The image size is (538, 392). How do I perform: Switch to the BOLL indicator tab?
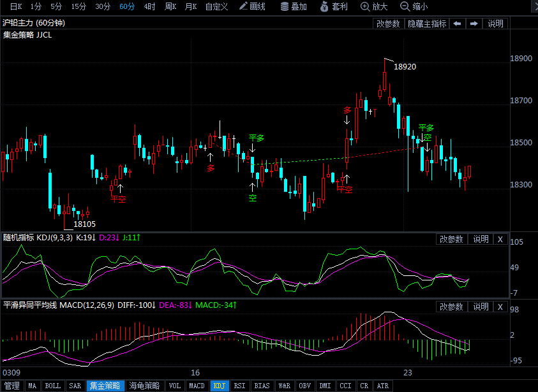(52, 386)
